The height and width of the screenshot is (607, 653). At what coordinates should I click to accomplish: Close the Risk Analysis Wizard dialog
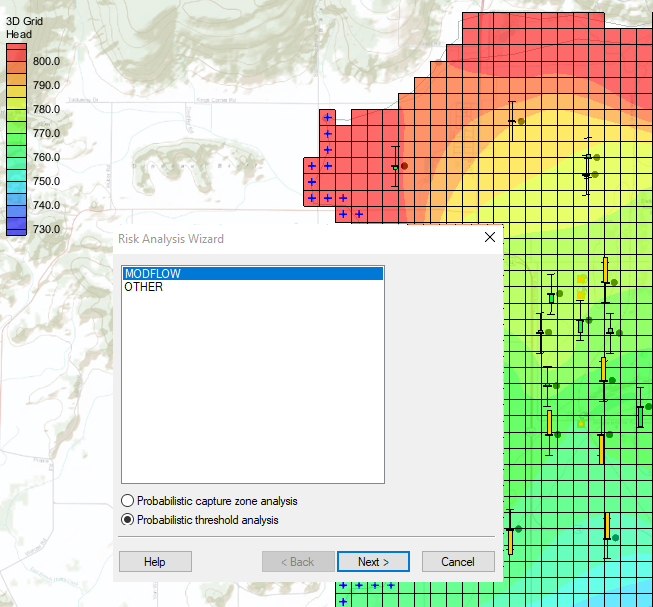pos(490,237)
